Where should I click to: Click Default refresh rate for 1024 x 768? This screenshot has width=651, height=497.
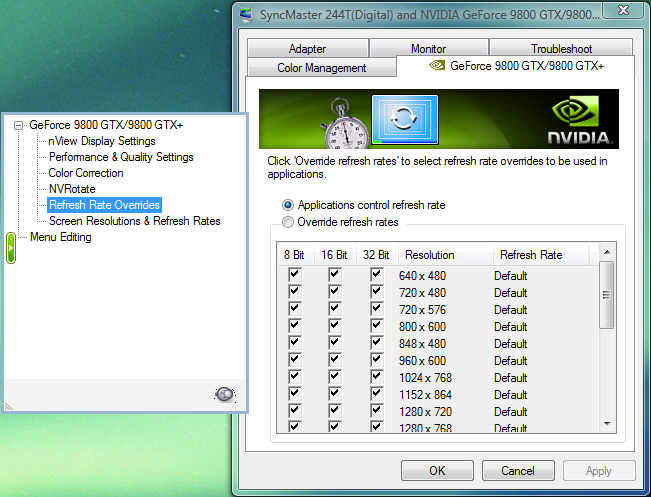click(x=511, y=378)
